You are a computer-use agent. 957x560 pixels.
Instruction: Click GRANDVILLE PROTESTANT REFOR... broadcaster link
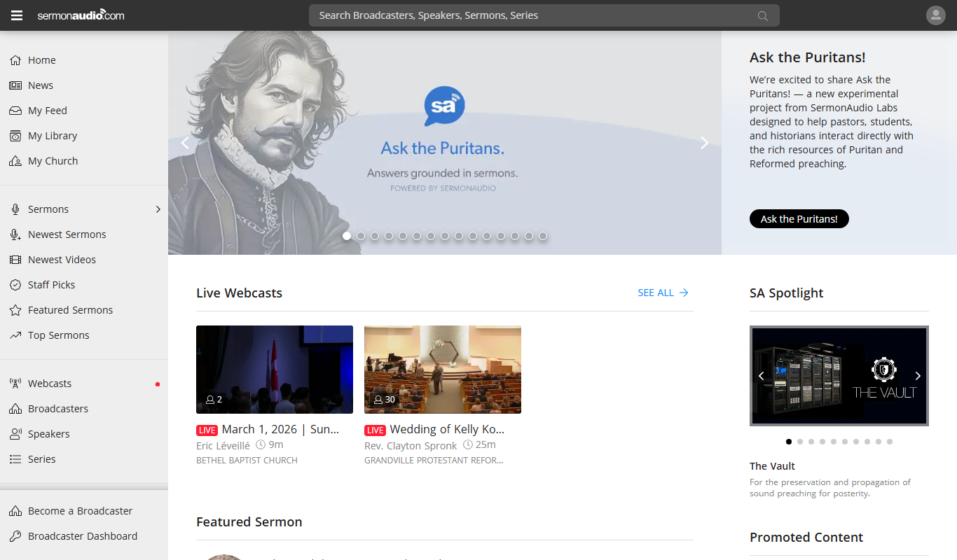click(x=434, y=461)
